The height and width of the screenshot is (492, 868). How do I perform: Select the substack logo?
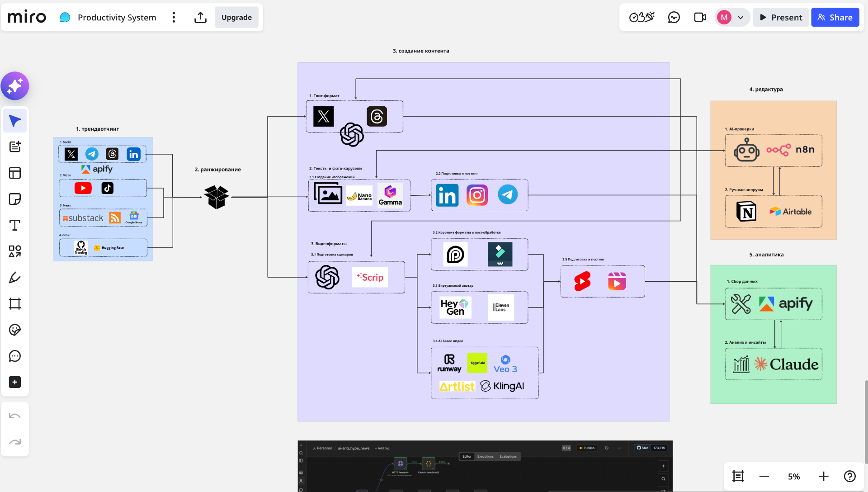(x=83, y=218)
